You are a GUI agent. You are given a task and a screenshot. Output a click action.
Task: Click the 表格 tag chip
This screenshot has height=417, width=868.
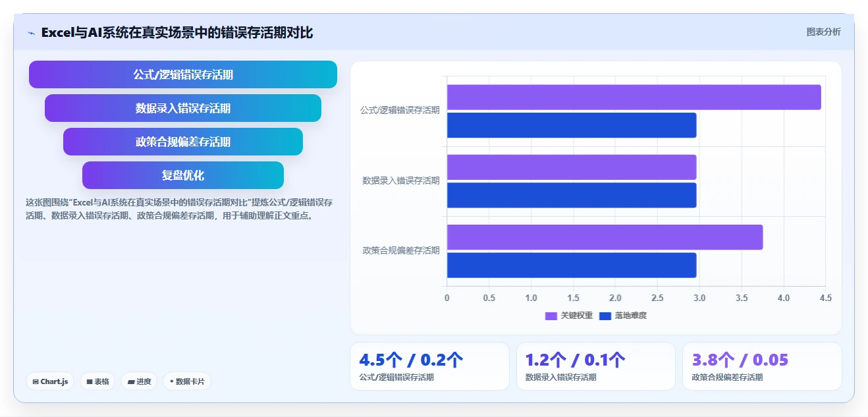tap(97, 381)
